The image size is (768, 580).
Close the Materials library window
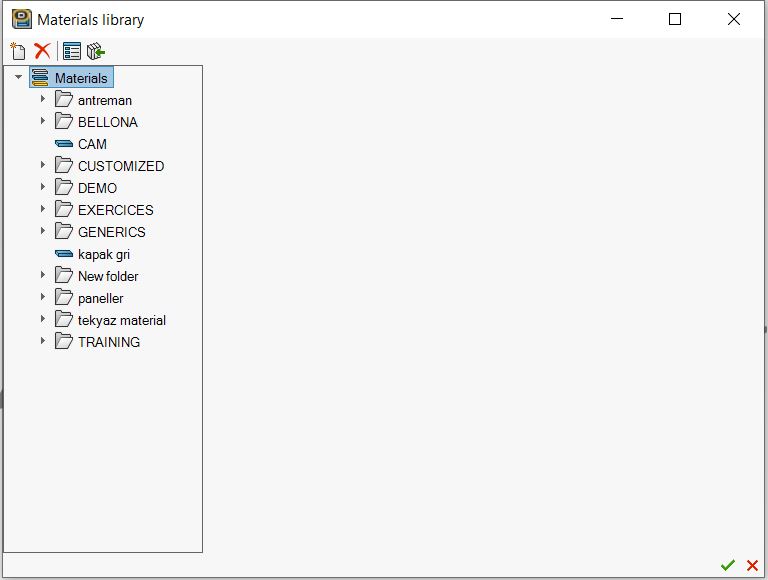click(734, 19)
